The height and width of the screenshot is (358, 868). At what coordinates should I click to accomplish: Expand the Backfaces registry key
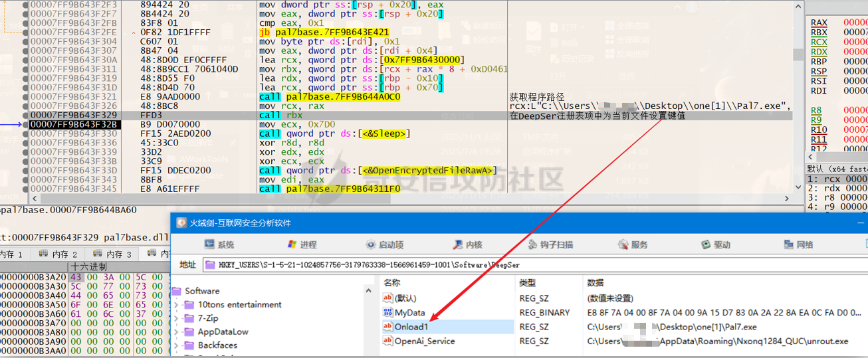pyautogui.click(x=177, y=345)
